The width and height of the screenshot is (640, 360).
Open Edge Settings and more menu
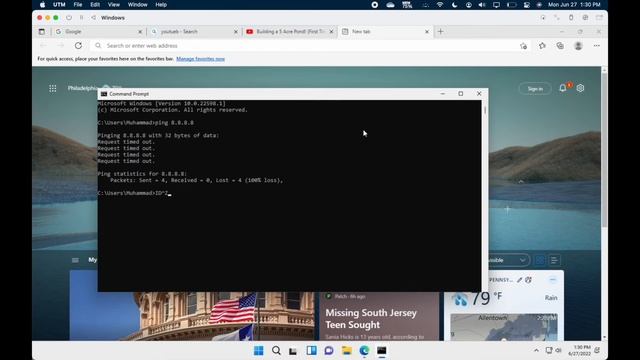tap(597, 46)
